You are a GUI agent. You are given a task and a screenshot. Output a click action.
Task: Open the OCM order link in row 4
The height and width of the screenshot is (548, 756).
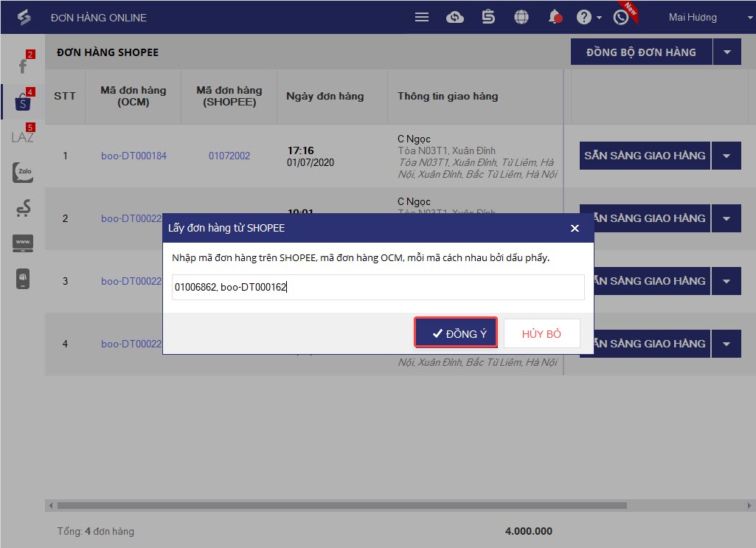point(131,344)
